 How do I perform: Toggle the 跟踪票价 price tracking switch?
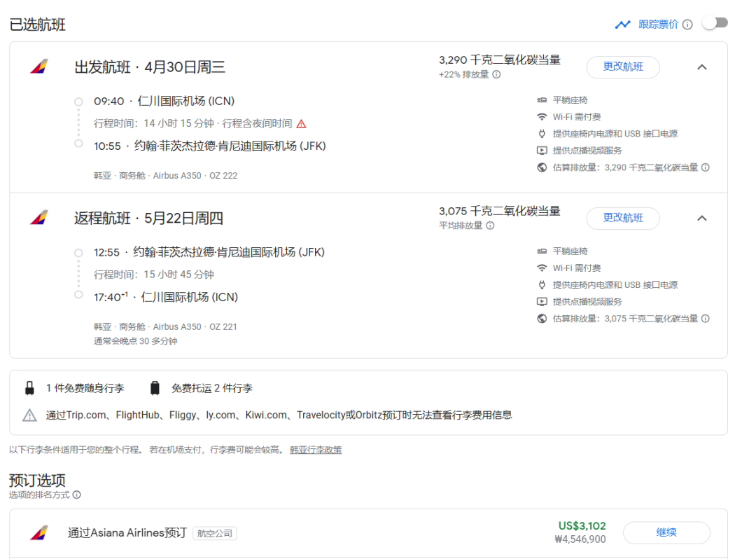click(x=715, y=22)
